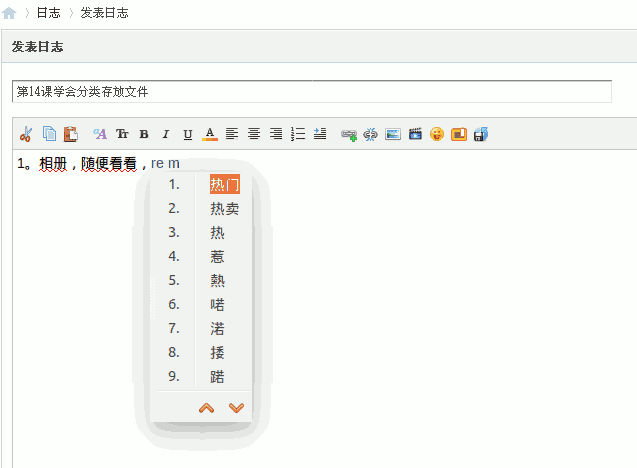Insert hyperlink with chain icon
This screenshot has width=637, height=468.
click(349, 134)
